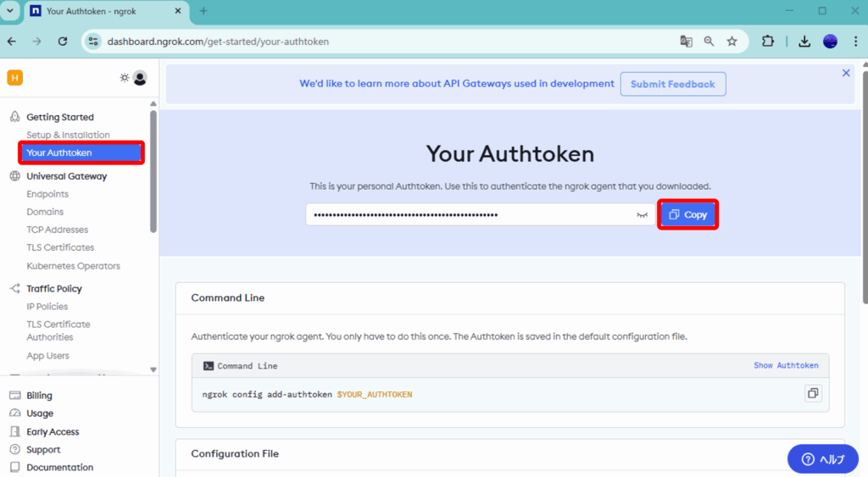Bookmark this page with the star
The width and height of the screenshot is (868, 477).
point(732,42)
